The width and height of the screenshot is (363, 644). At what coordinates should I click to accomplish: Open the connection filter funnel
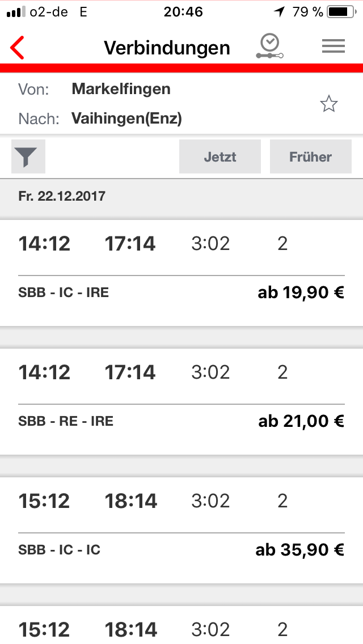click(28, 157)
